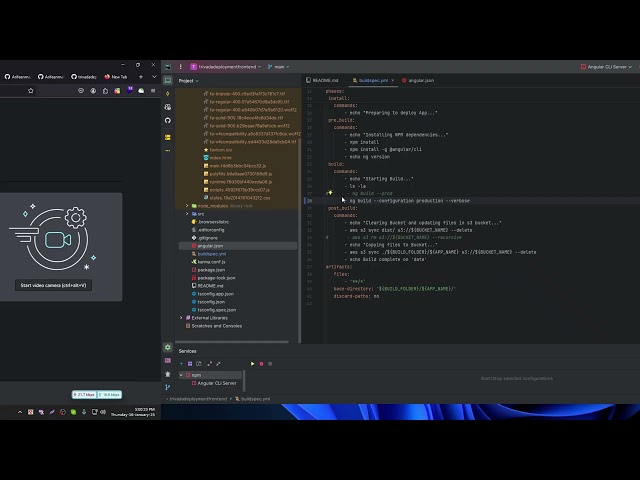
Task: Open the yellow Structure tool sidebar icon
Action: pos(168,137)
